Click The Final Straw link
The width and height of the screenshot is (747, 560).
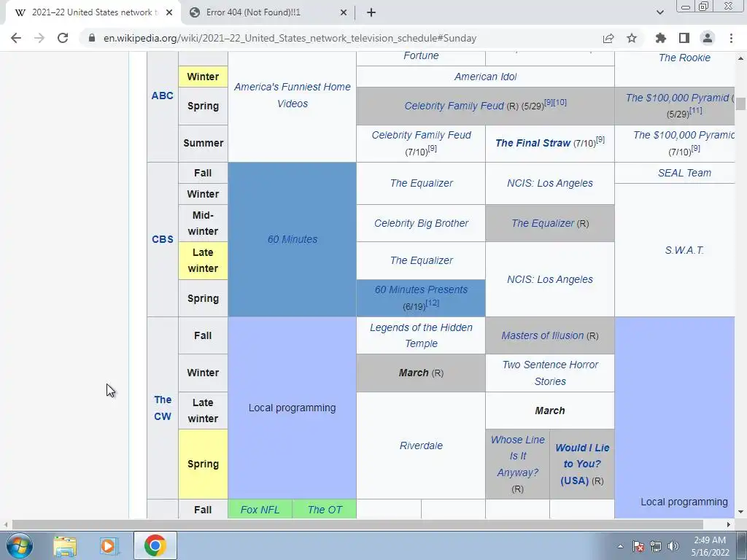tap(533, 143)
